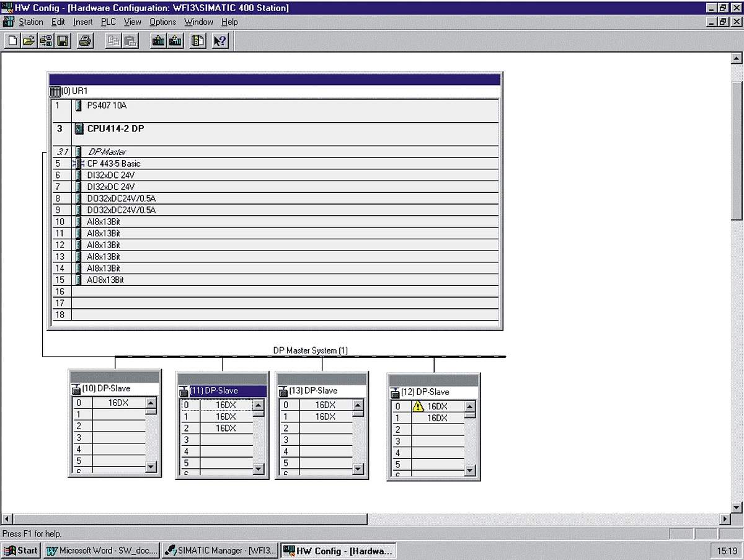
Task: Click the DP Master System (1) label
Action: [x=311, y=350]
